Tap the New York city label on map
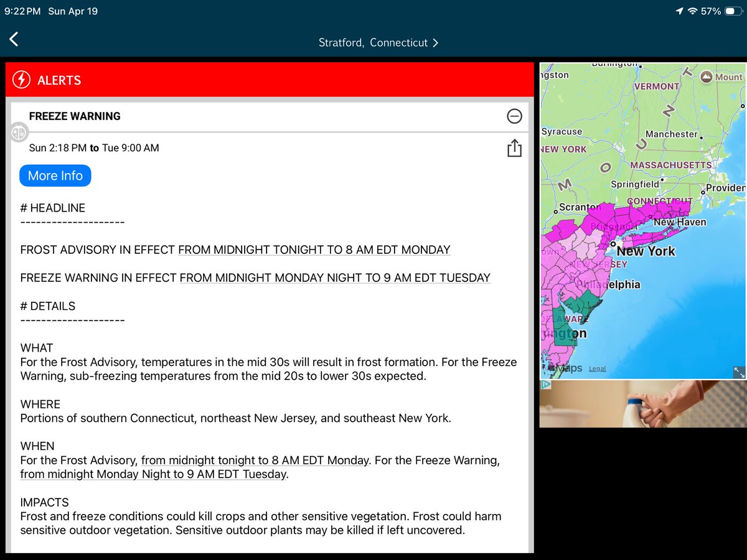This screenshot has width=747, height=560. tap(646, 251)
